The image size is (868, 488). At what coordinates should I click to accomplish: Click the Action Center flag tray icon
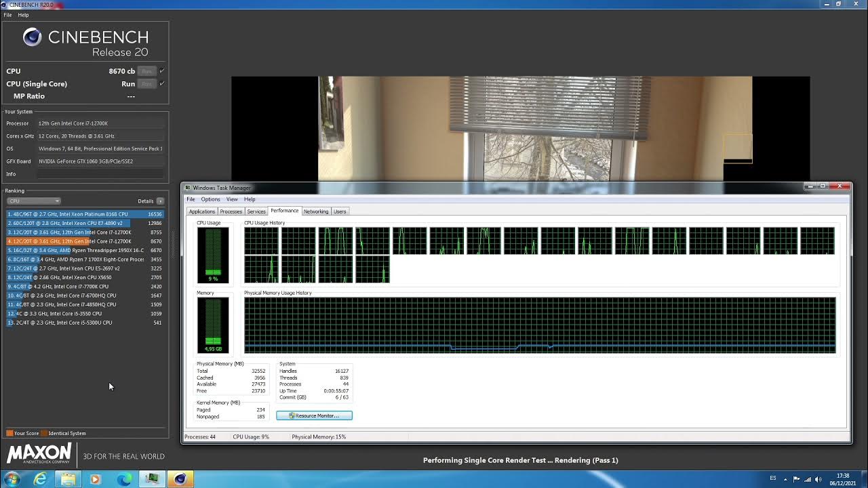tap(797, 479)
